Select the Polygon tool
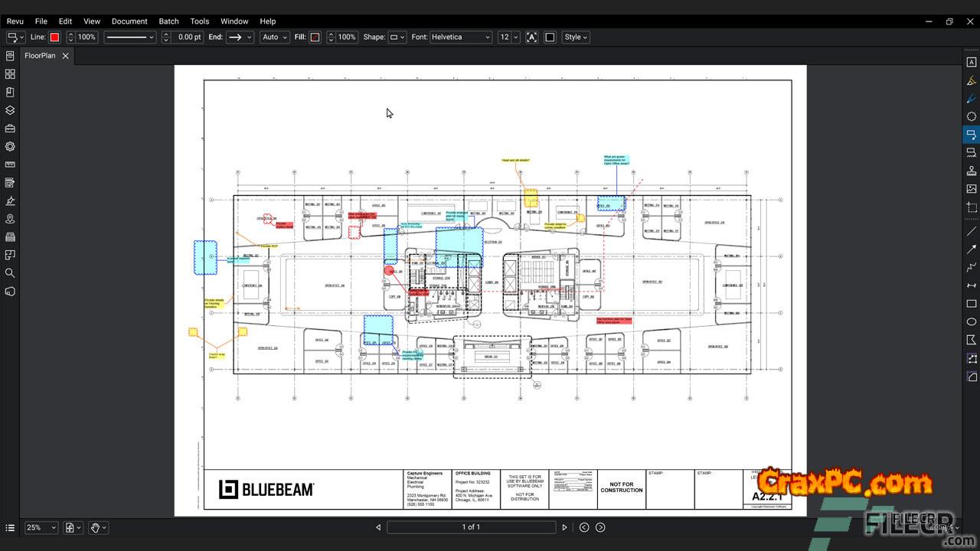The height and width of the screenshot is (551, 980). (972, 340)
